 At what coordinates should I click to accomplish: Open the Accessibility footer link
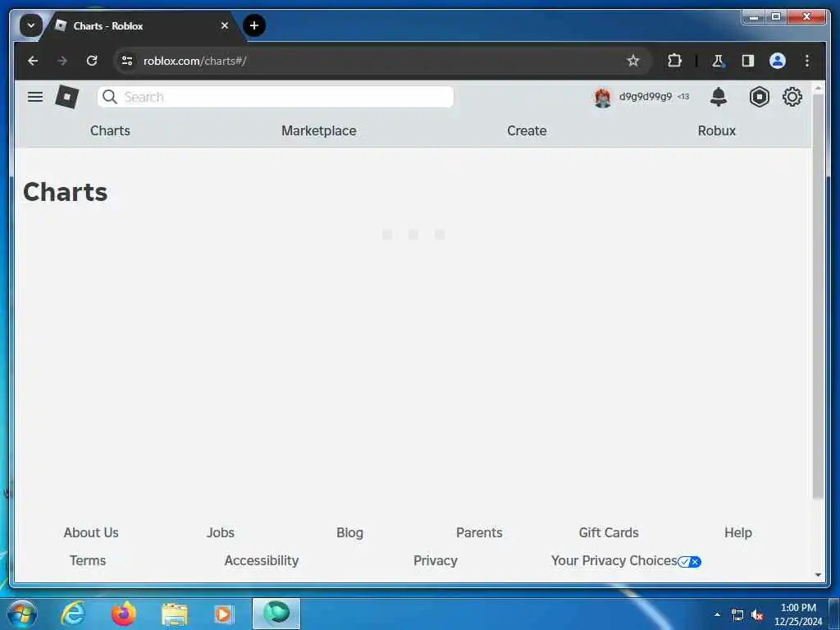[x=262, y=560]
